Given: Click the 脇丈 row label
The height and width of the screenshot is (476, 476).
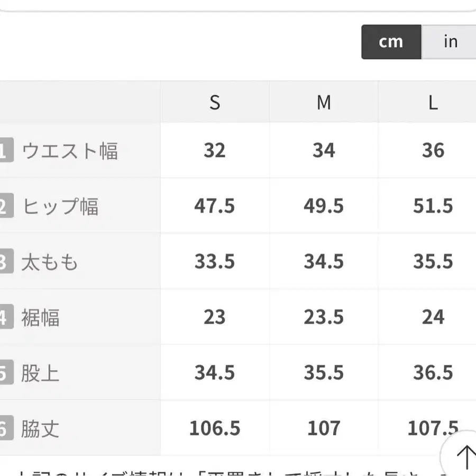Looking at the screenshot, I should tap(40, 428).
